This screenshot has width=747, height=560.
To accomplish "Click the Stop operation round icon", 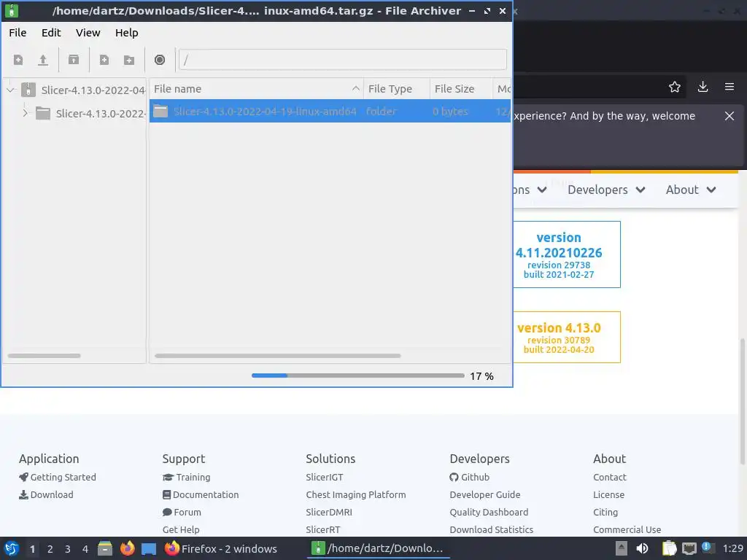I will [160, 60].
